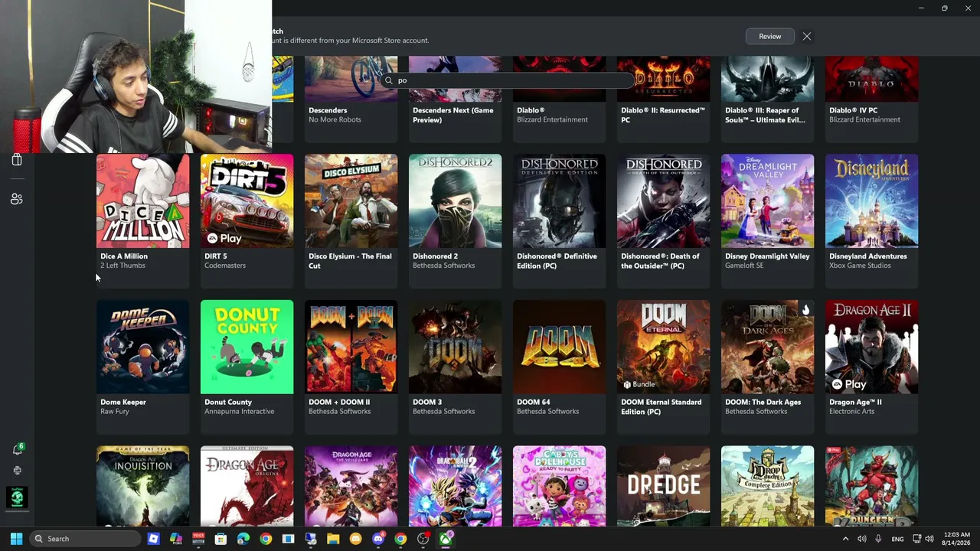
Task: Open the Voicemeeter icon in taskbar
Action: (198, 539)
